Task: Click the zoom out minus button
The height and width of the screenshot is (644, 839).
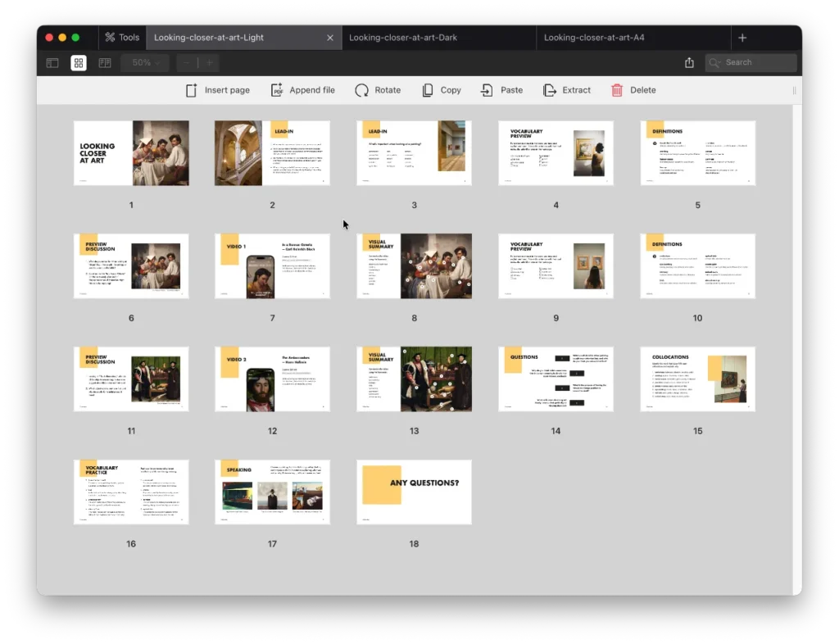Action: pyautogui.click(x=187, y=63)
